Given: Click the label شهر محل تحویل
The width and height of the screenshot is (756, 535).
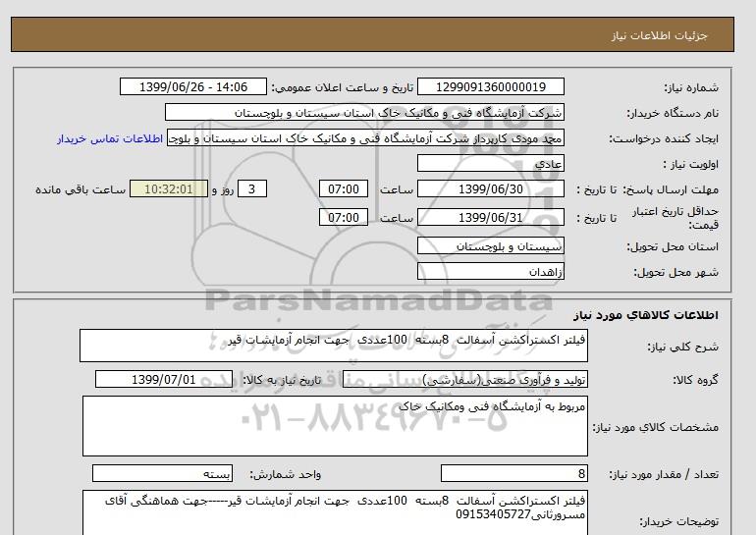Looking at the screenshot, I should pos(675,272).
